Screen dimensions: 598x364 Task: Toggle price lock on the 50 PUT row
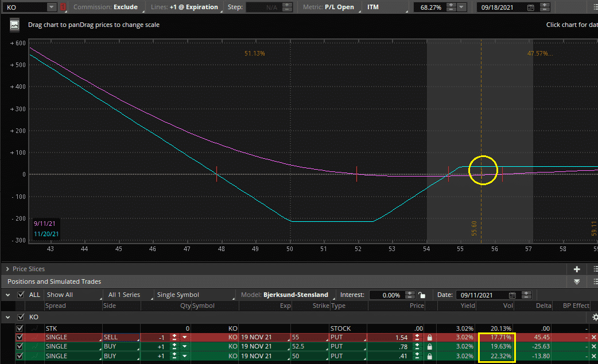[430, 357]
